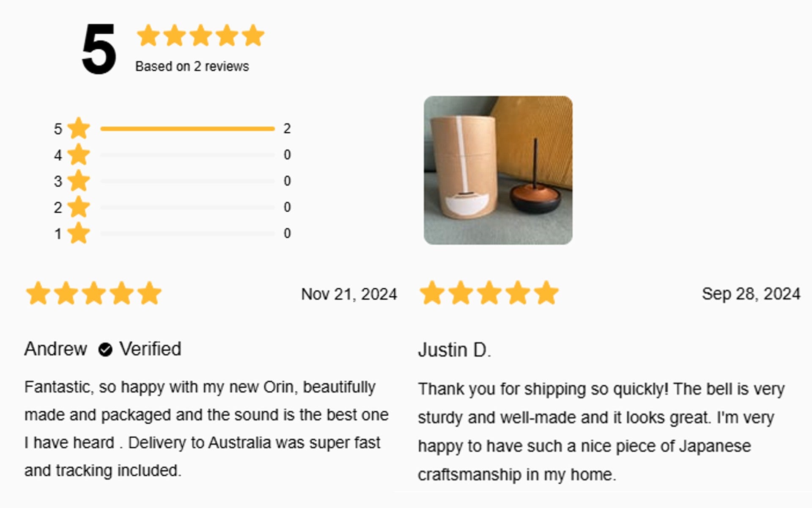Viewport: 812px width, 508px height.
Task: Filter reviews by the empty 1-star bar
Action: [x=187, y=233]
